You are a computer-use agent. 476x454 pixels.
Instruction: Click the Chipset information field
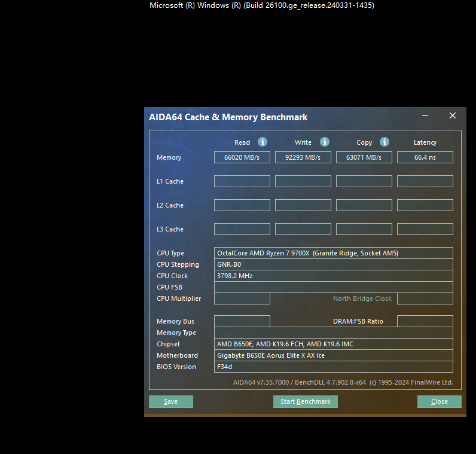(x=333, y=344)
